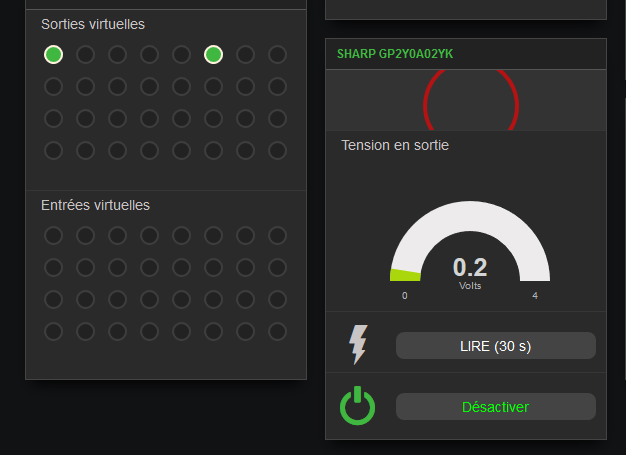Click the Entrées virtuelles section label
626x455 pixels.
coord(95,205)
